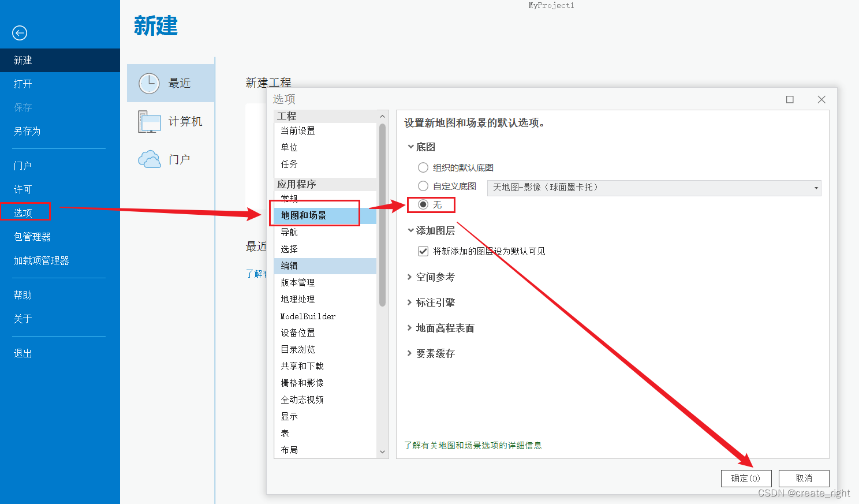Select 表 in options list
The image size is (859, 504).
(326, 433)
